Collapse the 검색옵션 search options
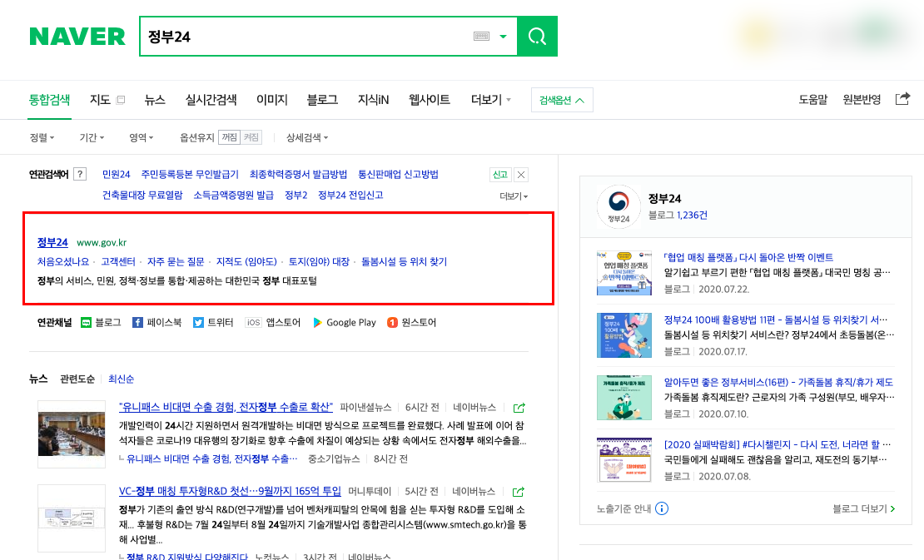The width and height of the screenshot is (924, 560). pyautogui.click(x=562, y=100)
